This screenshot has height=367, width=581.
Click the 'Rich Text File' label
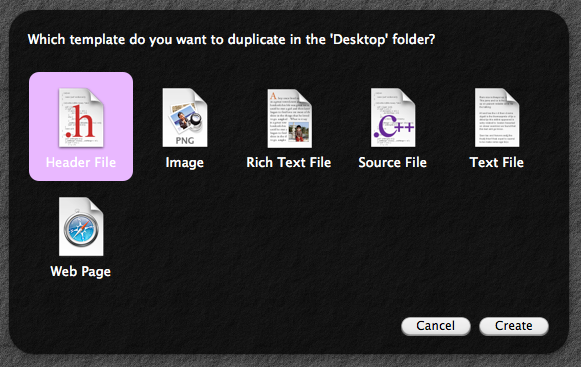[x=289, y=162]
